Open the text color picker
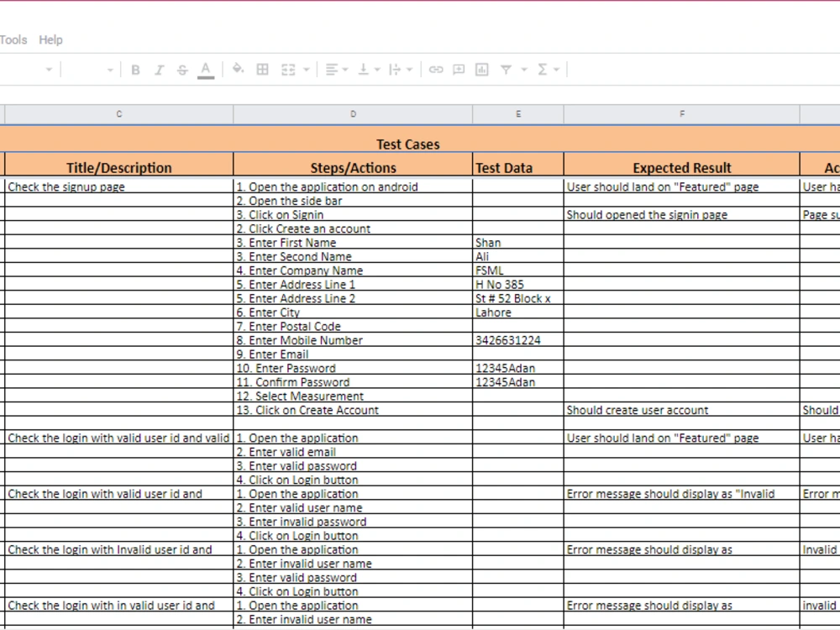Screen dimensions: 840x630 click(x=206, y=70)
